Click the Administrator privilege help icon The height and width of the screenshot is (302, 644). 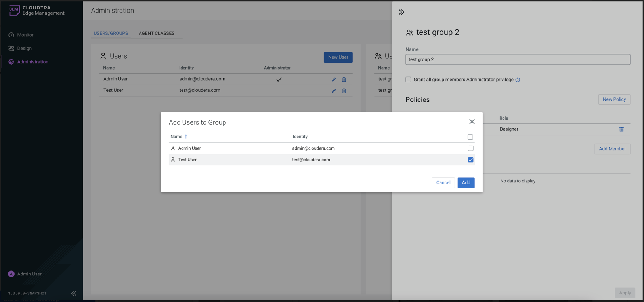point(518,80)
